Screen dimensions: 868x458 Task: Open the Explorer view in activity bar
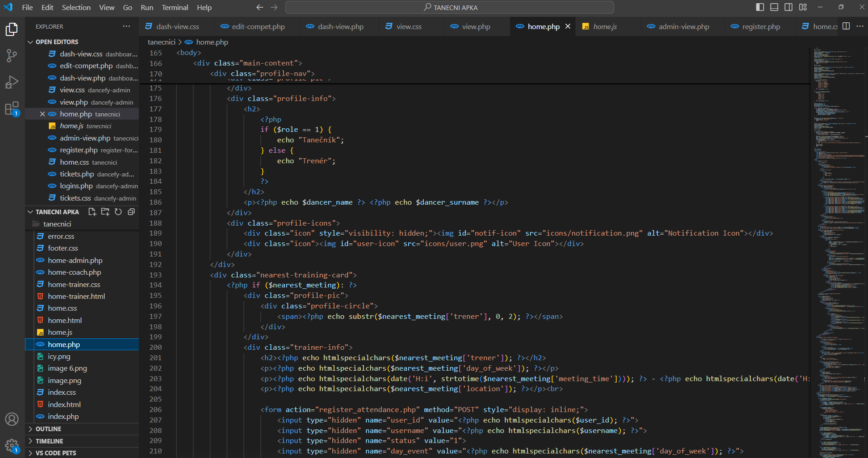(12, 30)
